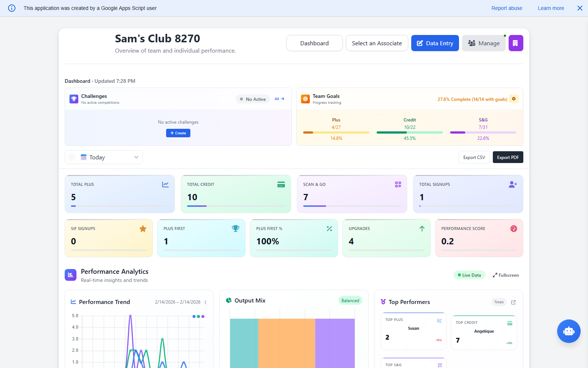
Task: Click the person-add icon on Total Signups card
Action: click(x=513, y=184)
